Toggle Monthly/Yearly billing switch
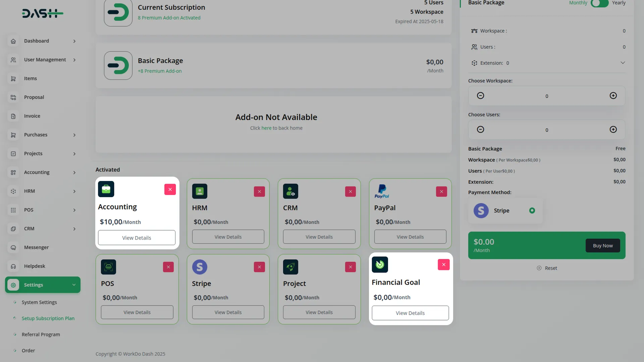This screenshot has width=644, height=362. click(x=599, y=3)
